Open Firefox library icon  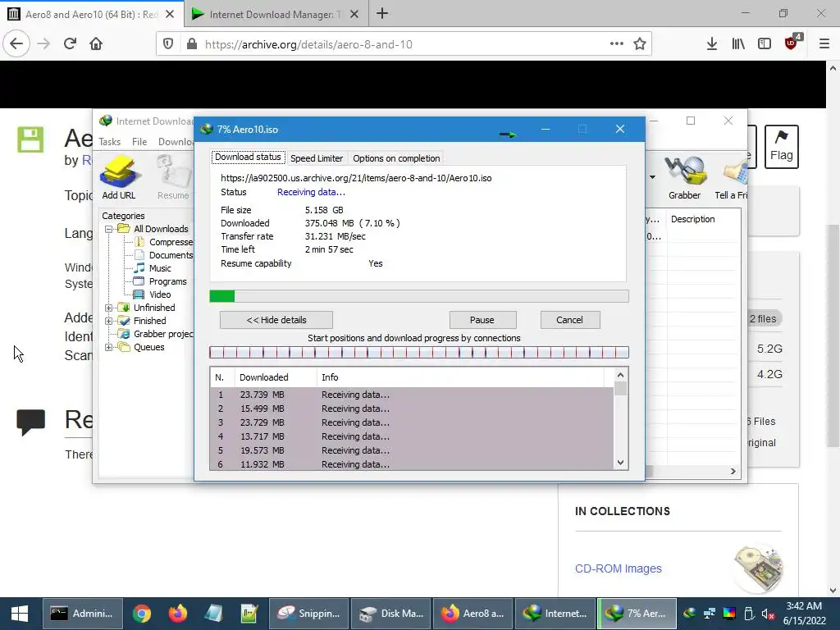coord(738,43)
